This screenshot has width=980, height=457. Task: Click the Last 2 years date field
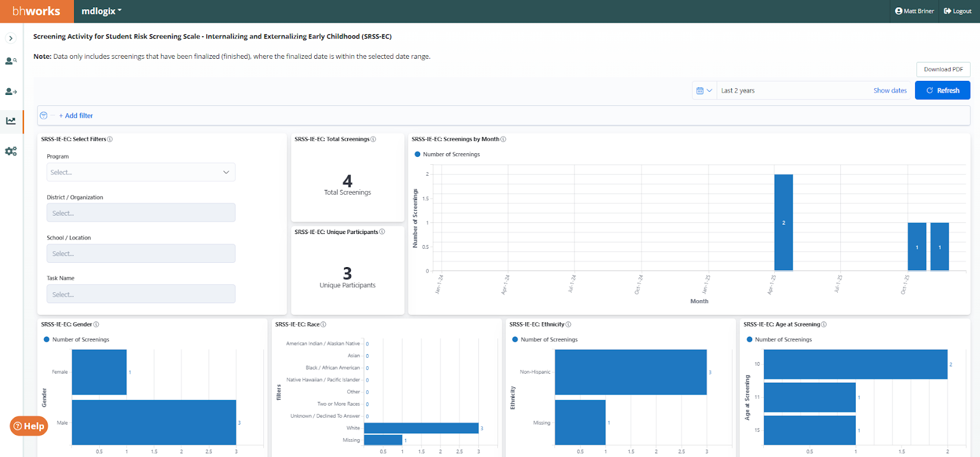[793, 91]
